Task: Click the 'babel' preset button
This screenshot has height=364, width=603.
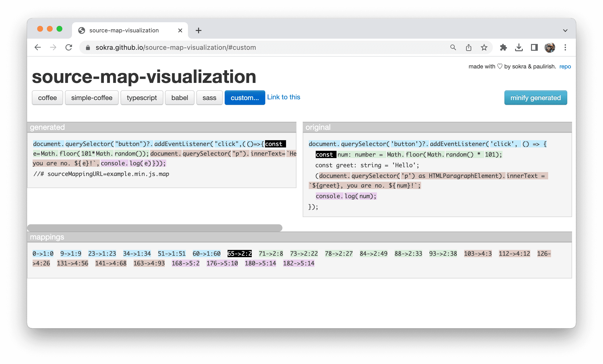Action: pyautogui.click(x=179, y=97)
